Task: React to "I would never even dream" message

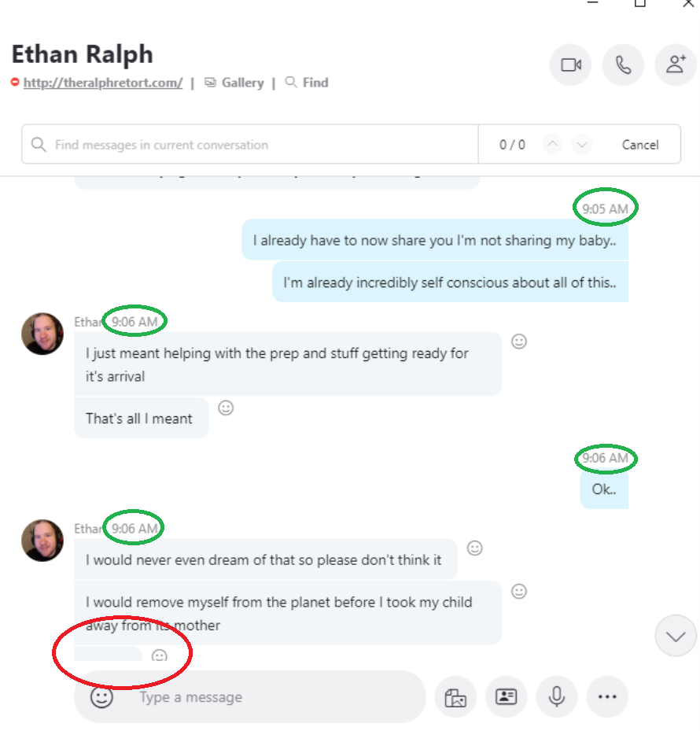Action: 475,548
